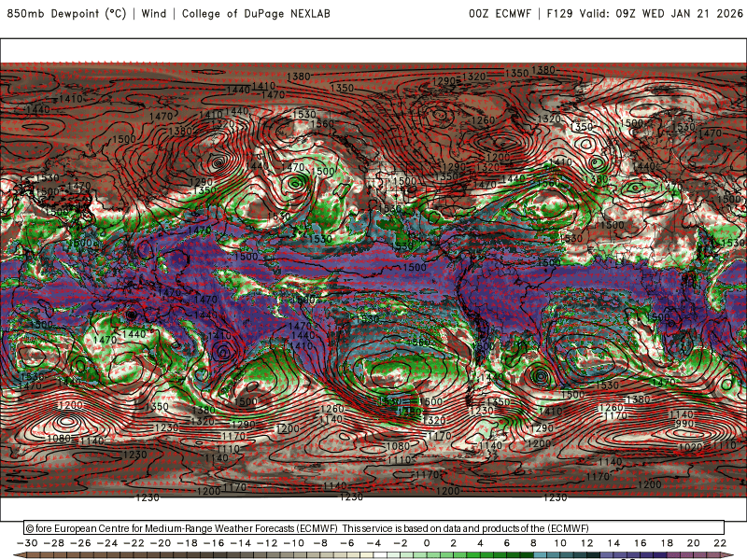Screen dimensions: 747x560
Task: Click the '-28' value on the color scale
Action: tap(54, 543)
